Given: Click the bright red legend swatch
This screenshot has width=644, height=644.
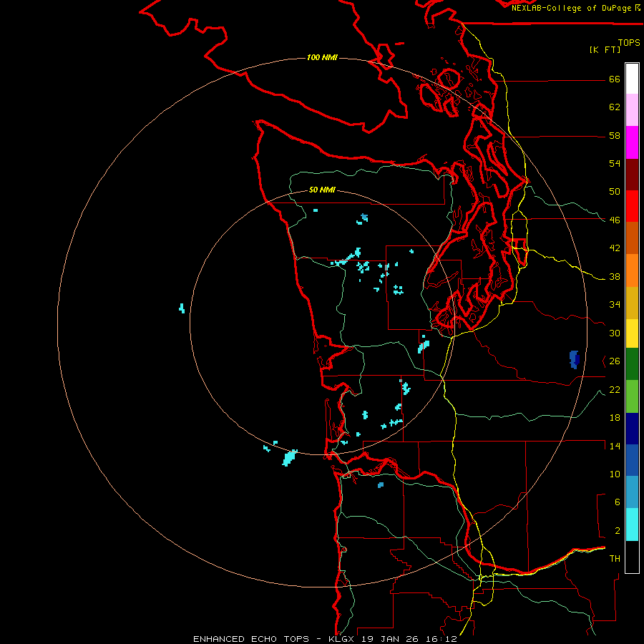Looking at the screenshot, I should tap(632, 206).
